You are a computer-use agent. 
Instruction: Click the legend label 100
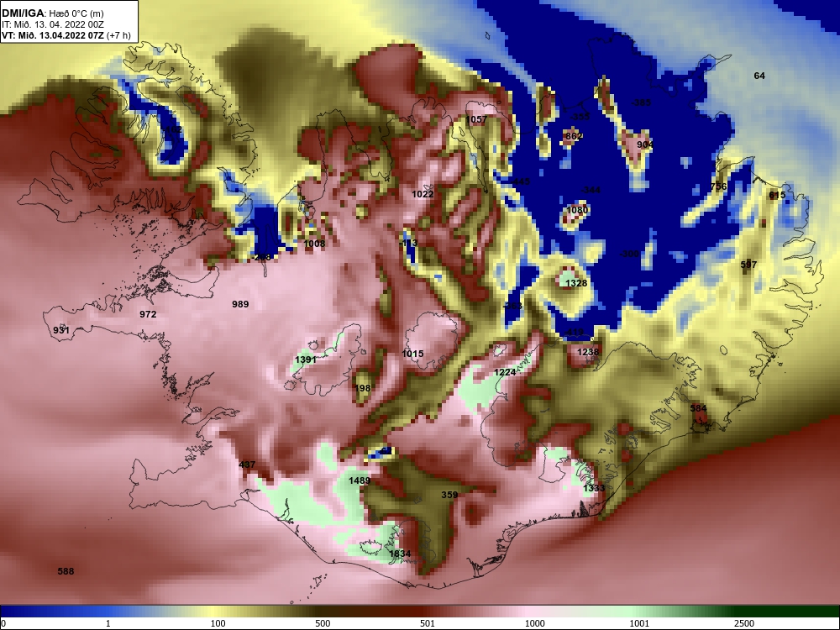click(x=218, y=623)
